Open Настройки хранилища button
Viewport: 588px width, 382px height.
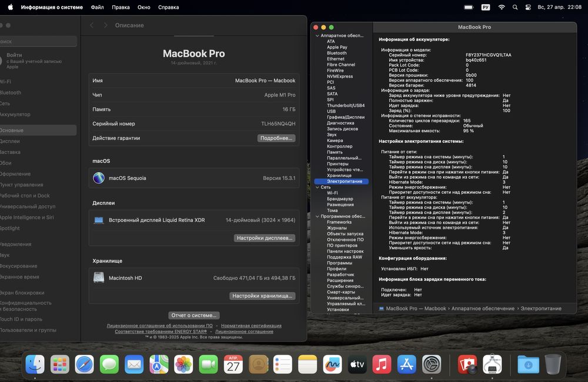262,296
